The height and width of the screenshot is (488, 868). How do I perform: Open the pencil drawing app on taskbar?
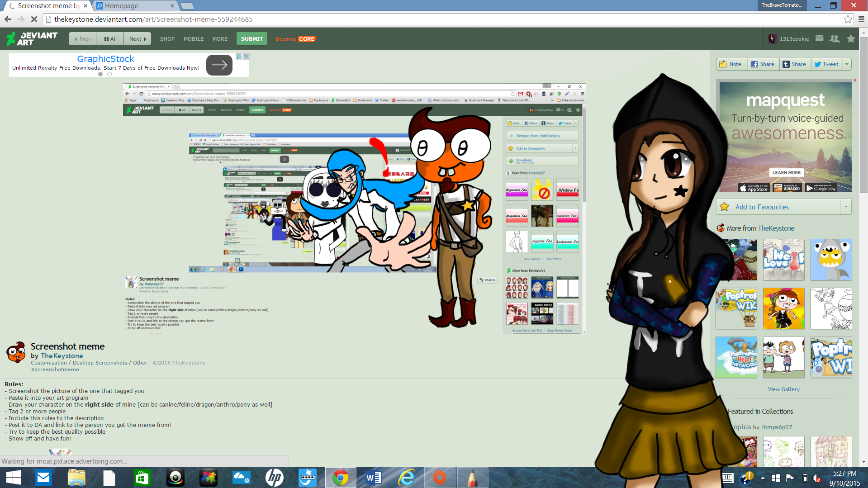tap(472, 478)
